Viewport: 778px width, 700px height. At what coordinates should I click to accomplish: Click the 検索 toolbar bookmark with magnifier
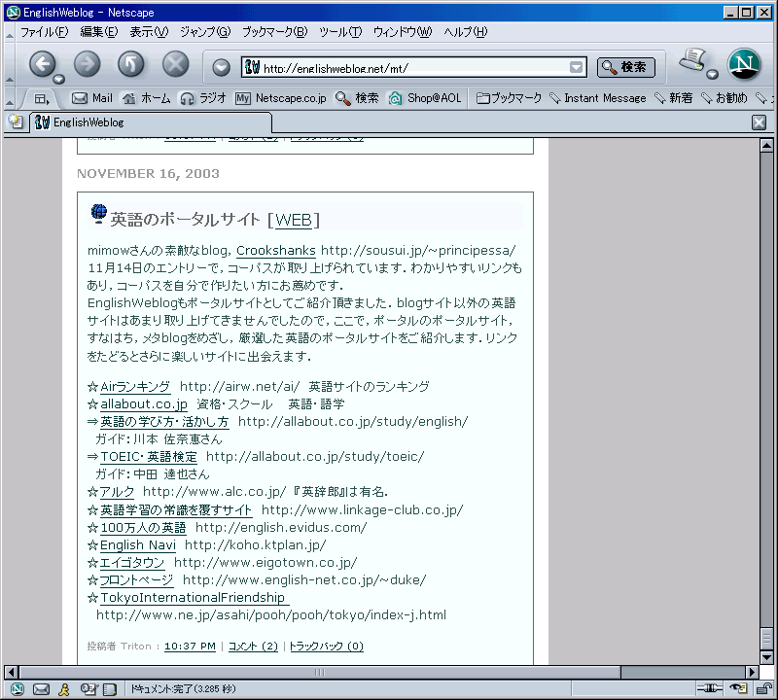click(357, 98)
